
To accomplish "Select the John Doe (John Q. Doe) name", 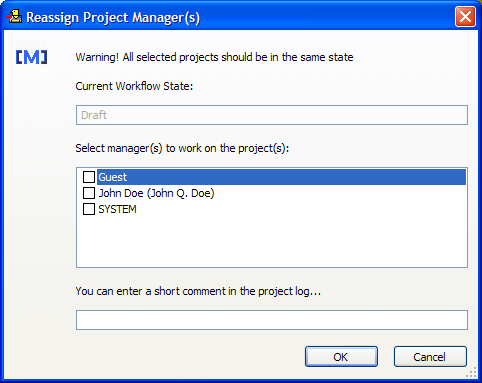I will [x=156, y=193].
